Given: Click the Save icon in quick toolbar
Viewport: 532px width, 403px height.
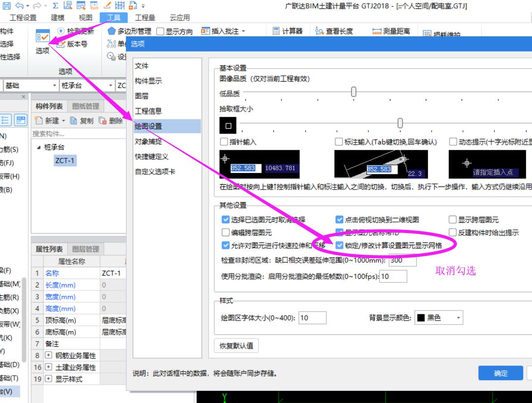Looking at the screenshot, I should [x=6, y=5].
